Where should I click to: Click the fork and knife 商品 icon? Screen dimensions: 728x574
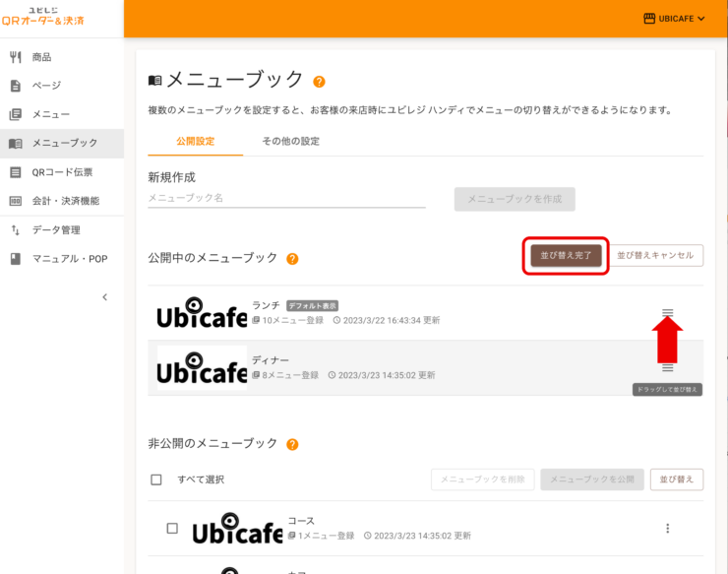tap(16, 57)
